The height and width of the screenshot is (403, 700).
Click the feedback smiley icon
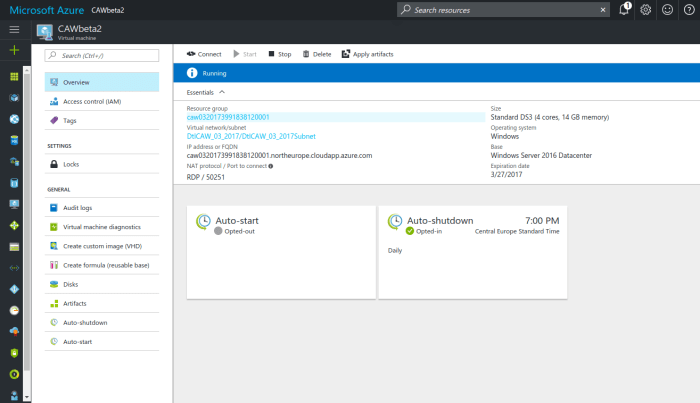667,10
